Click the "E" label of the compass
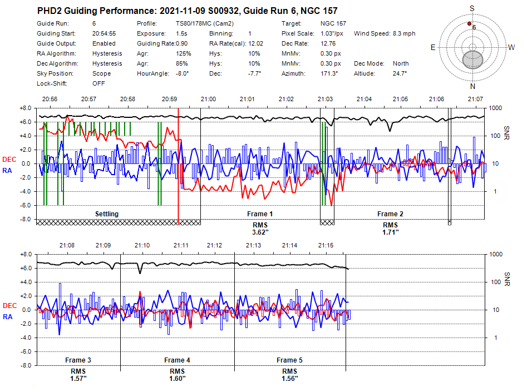Screen dimensions: 532x392 point(433,47)
